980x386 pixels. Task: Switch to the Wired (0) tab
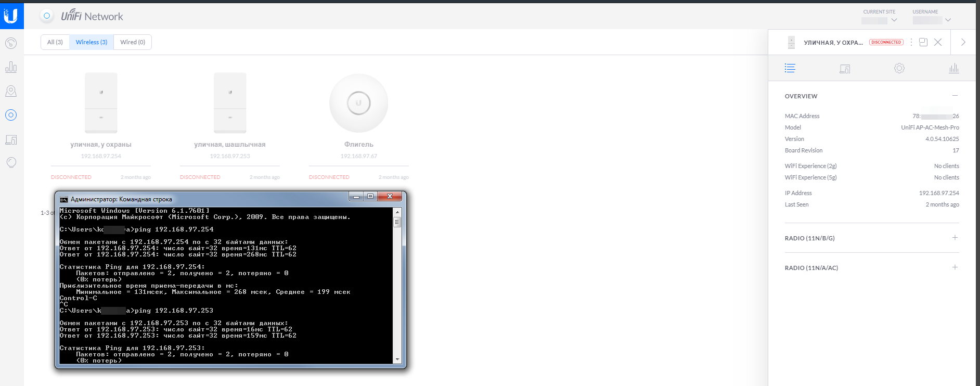tap(133, 42)
